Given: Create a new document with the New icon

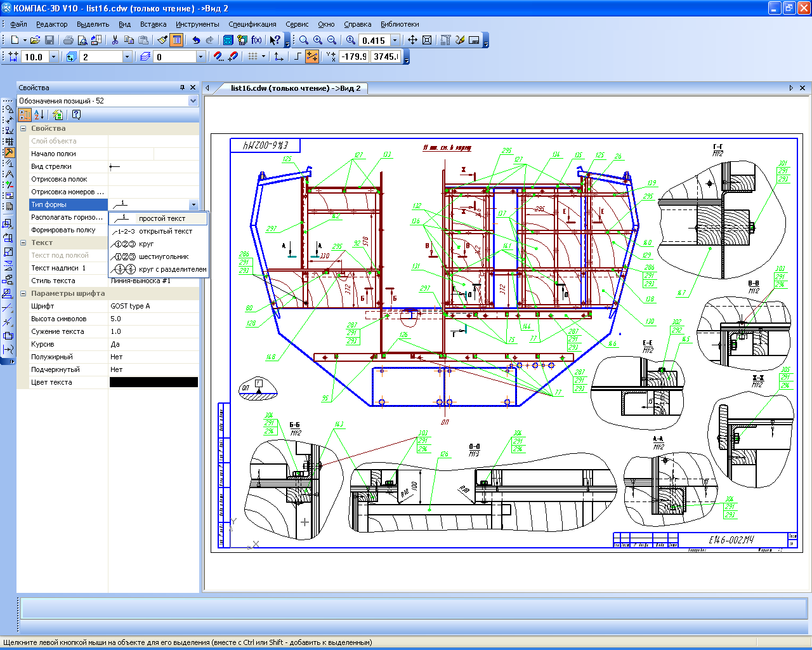Looking at the screenshot, I should pyautogui.click(x=15, y=40).
